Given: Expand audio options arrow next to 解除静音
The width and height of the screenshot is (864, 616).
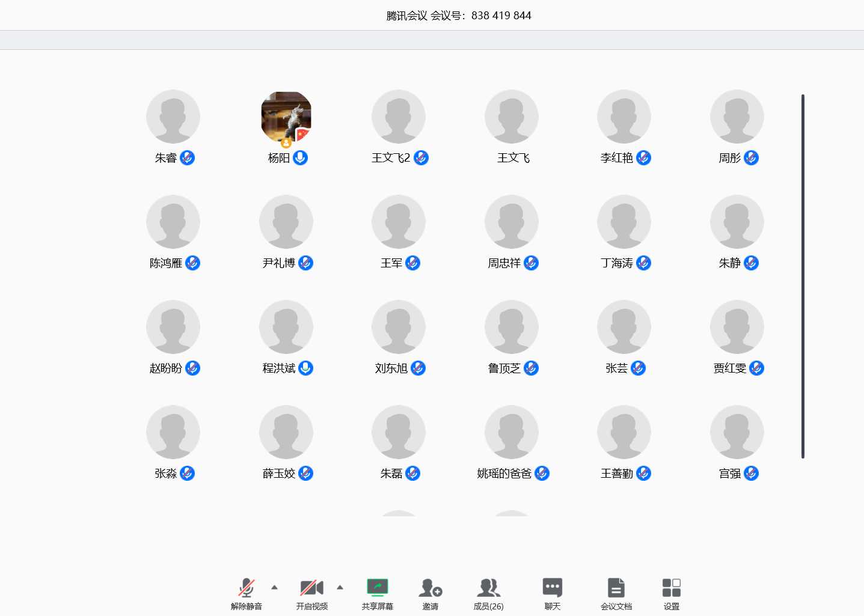Looking at the screenshot, I should 274,587.
